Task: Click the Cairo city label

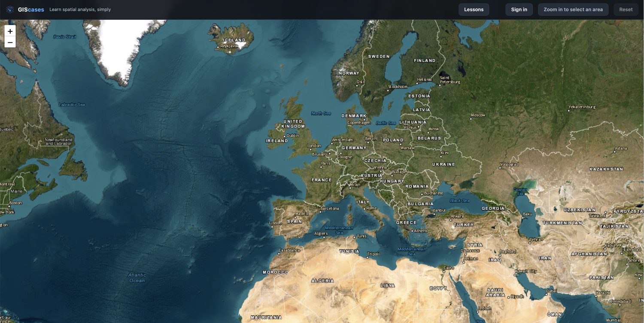Action: coord(449,268)
